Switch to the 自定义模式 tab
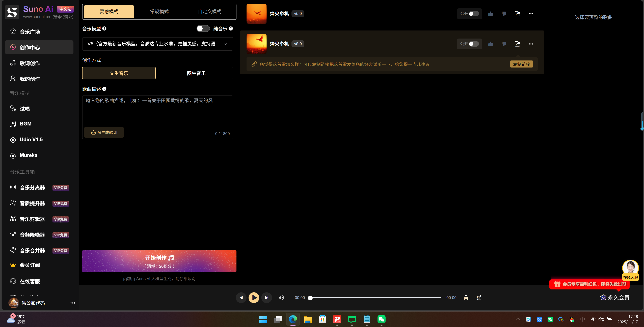Viewport: 644px width, 327px height. [209, 12]
